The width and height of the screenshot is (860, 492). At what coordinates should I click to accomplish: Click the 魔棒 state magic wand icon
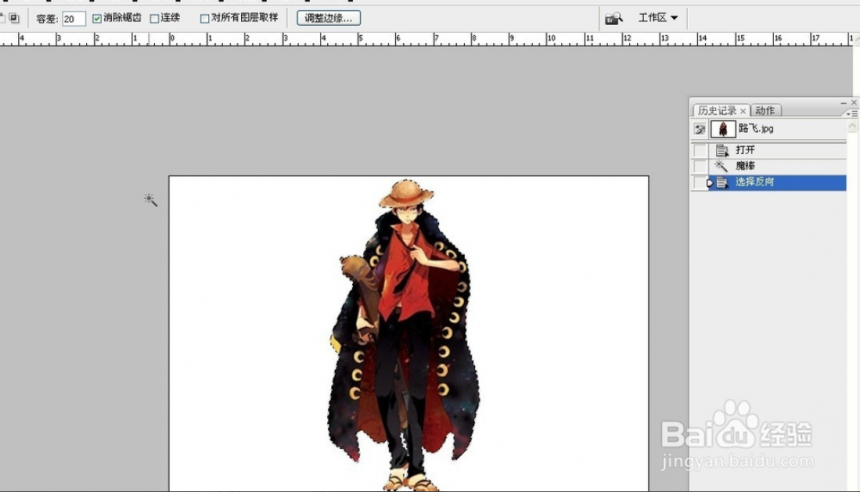coord(722,166)
